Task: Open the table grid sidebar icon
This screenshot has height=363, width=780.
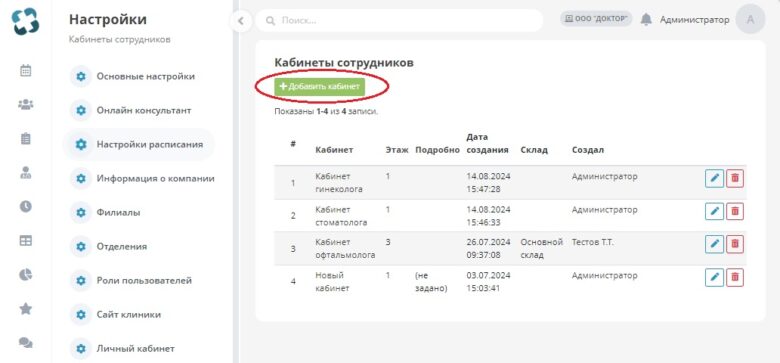Action: tap(25, 241)
